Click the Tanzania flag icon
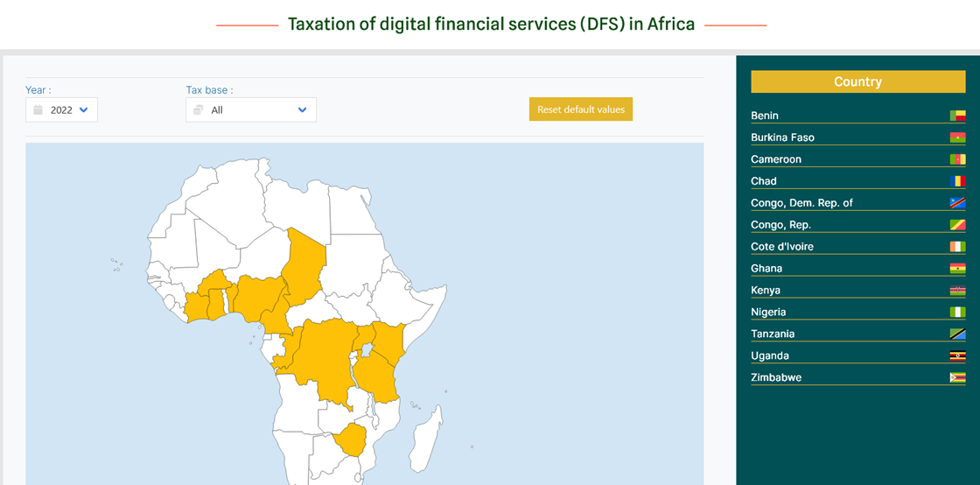 coord(957,334)
